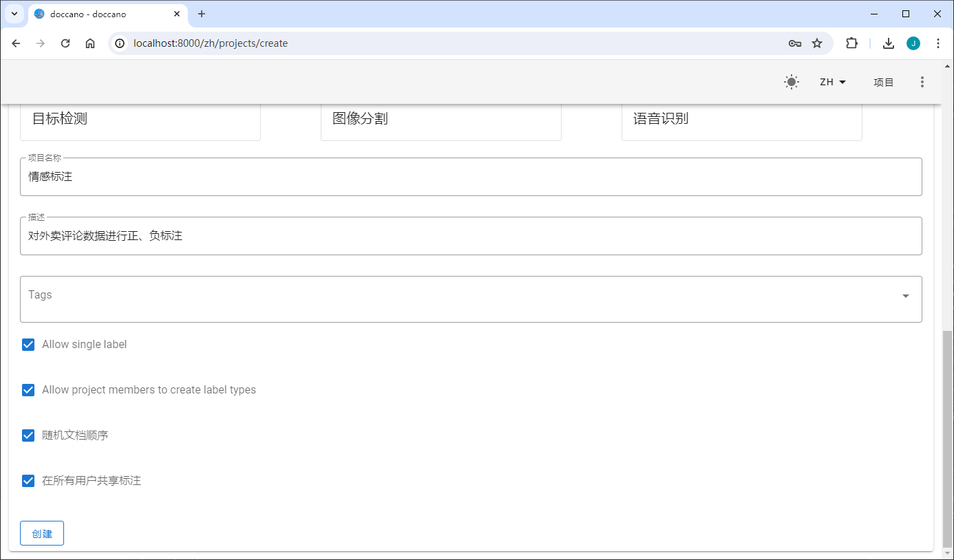Reload the page with refresh icon
Screen dimensions: 954x560
65,43
